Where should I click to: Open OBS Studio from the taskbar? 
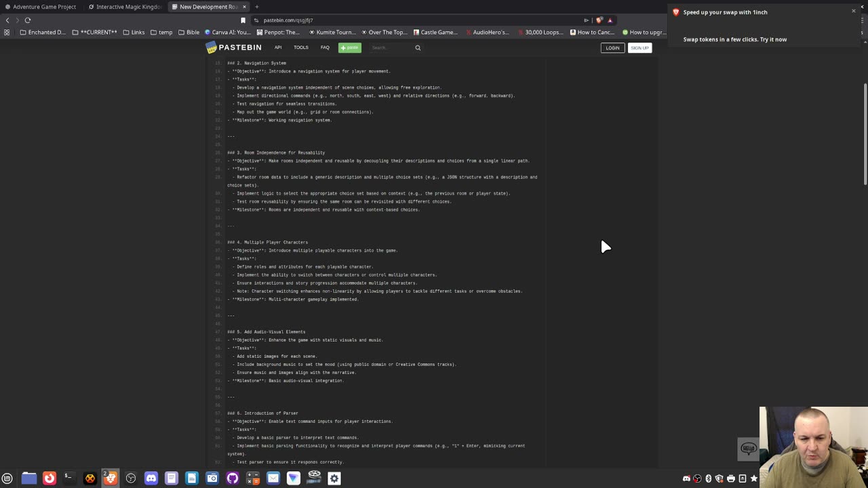pyautogui.click(x=131, y=479)
